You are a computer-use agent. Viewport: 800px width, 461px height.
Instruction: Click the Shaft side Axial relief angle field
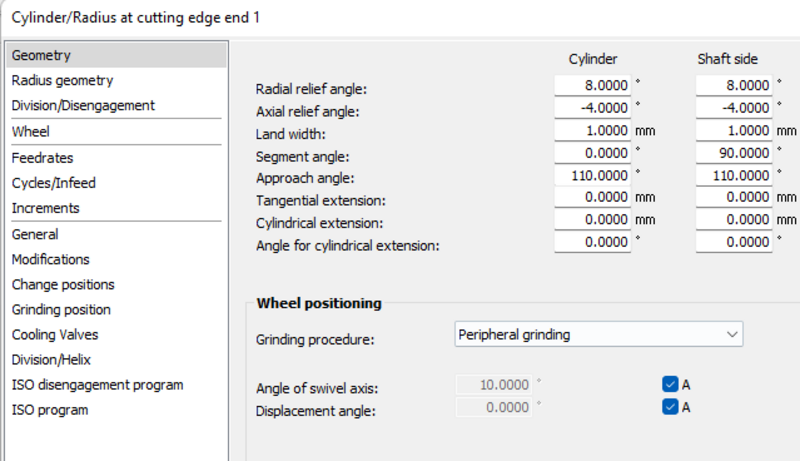[734, 108]
